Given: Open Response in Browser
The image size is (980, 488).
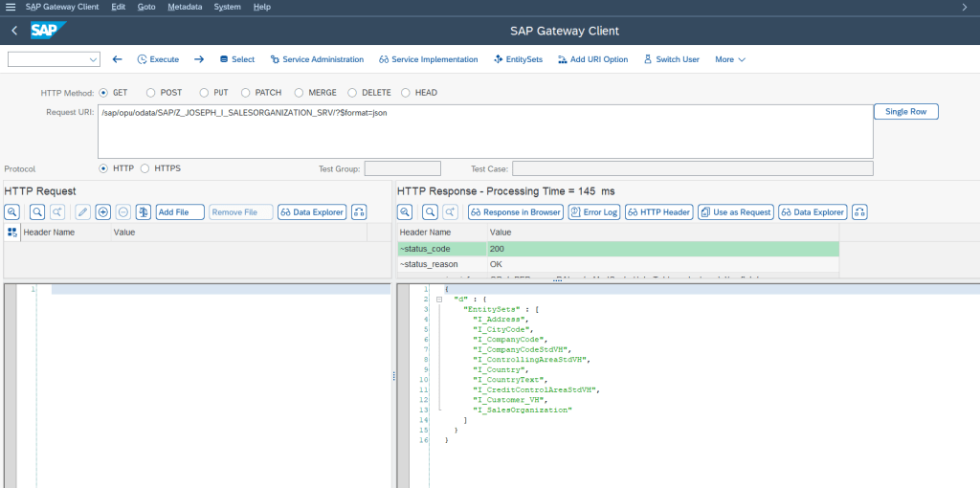Looking at the screenshot, I should (515, 211).
